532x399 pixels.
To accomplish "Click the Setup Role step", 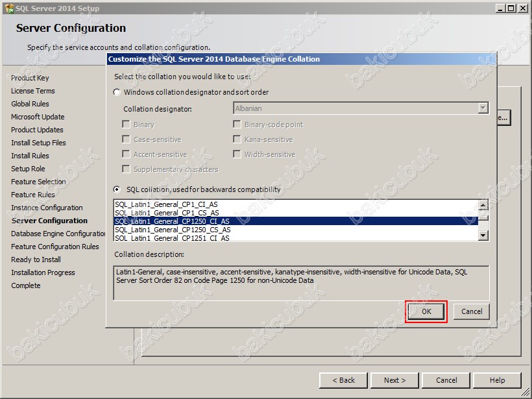I will [x=28, y=169].
